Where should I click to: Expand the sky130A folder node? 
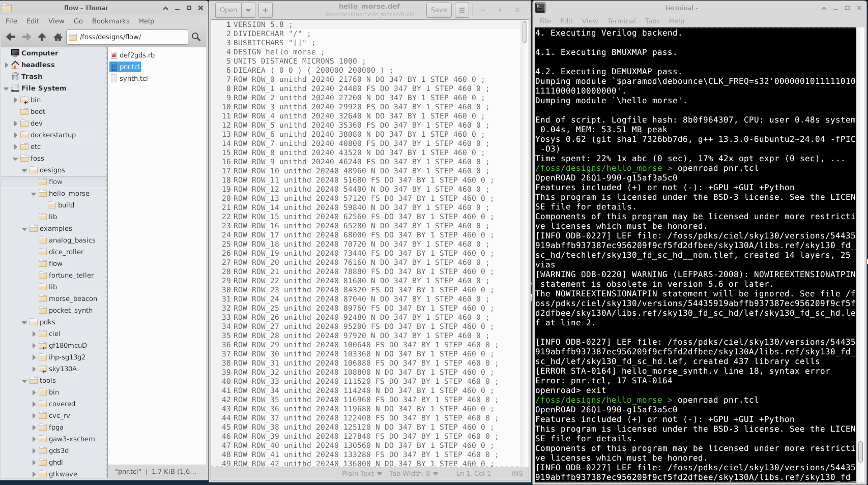[34, 369]
